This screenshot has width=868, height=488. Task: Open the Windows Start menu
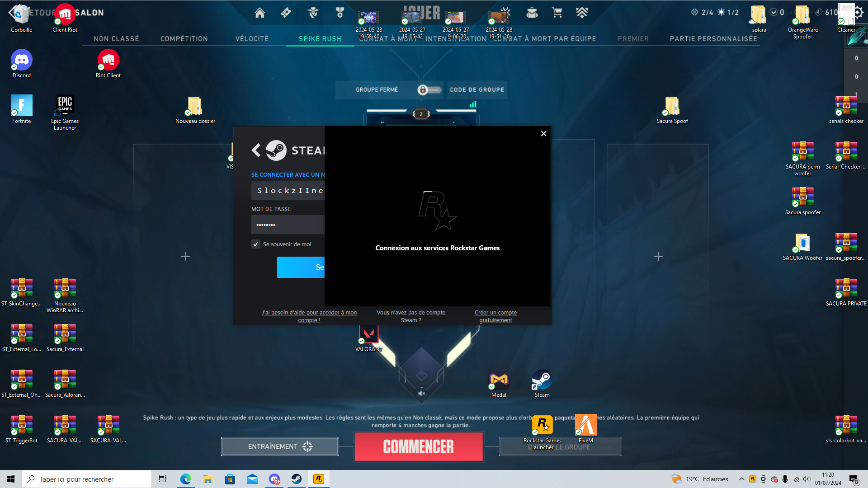tap(11, 479)
